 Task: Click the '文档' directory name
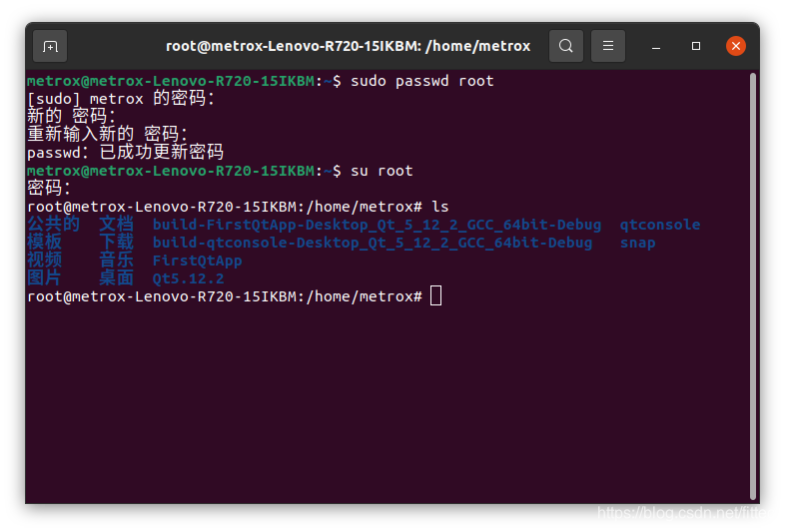(x=116, y=225)
